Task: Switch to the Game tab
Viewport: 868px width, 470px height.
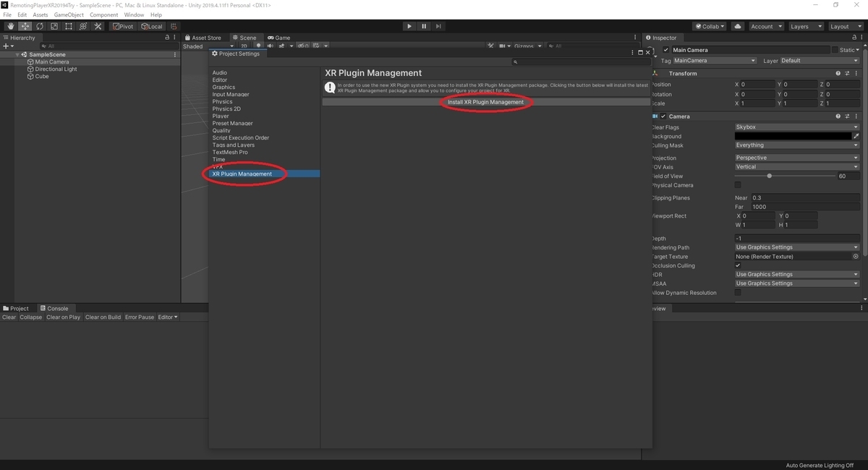Action: click(278, 38)
